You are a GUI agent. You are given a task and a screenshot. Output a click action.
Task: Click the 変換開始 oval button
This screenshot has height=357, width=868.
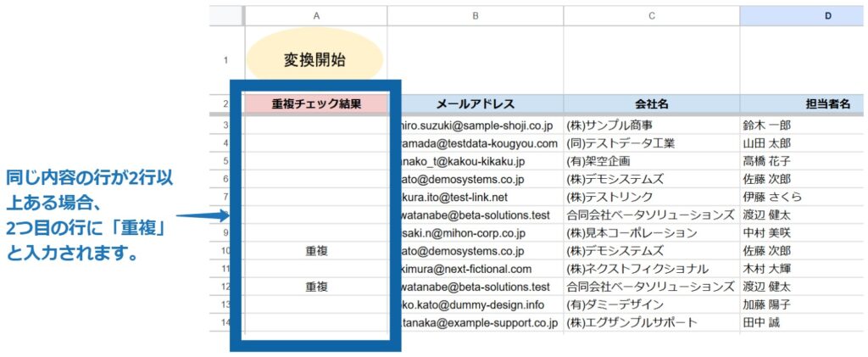(314, 60)
